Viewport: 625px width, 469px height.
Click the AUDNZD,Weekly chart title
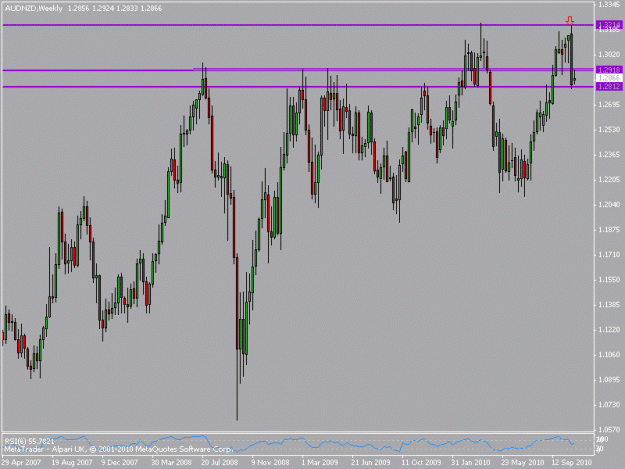(x=33, y=8)
